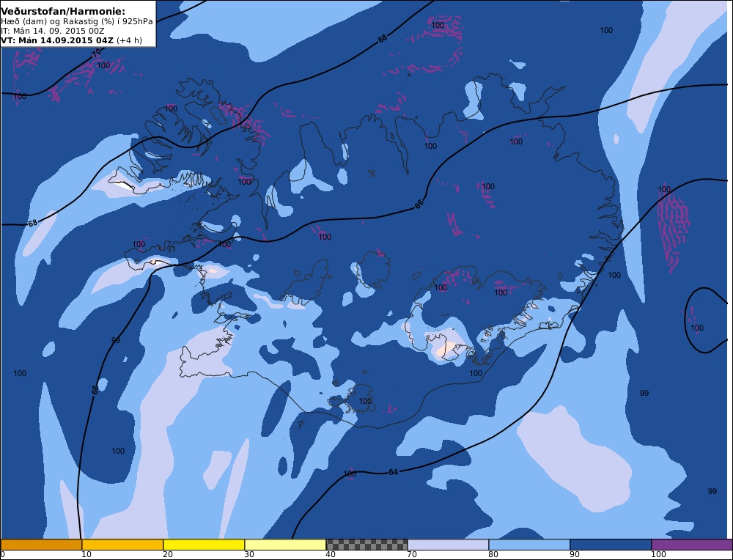This screenshot has height=560, width=733.
Task: Select the pale yellow 30–40 legend swatch
Action: pos(285,545)
